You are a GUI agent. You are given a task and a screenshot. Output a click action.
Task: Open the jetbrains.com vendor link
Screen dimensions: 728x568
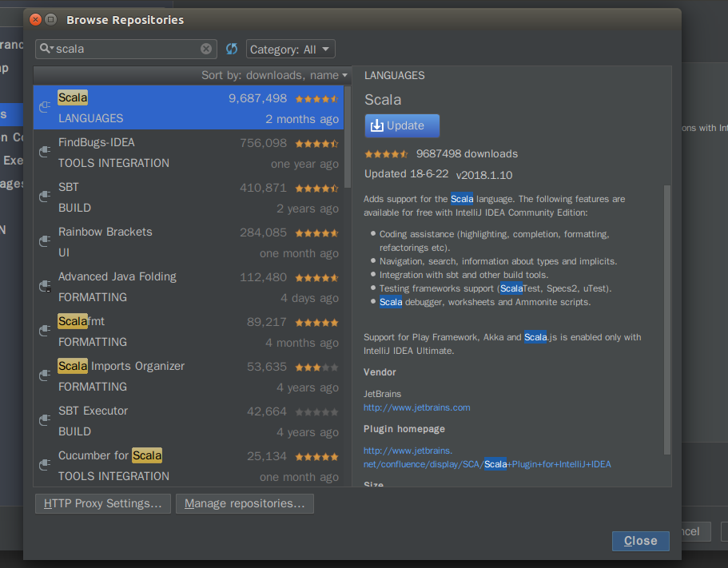(417, 407)
